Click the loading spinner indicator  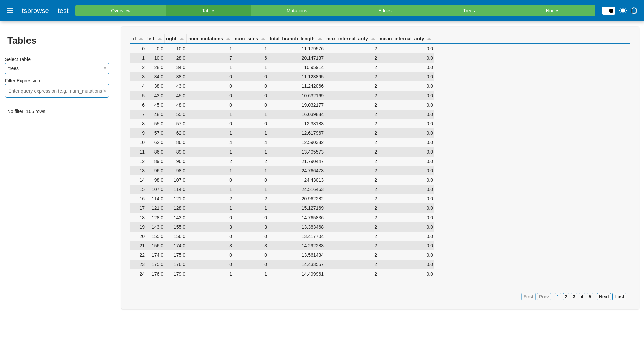point(634,11)
